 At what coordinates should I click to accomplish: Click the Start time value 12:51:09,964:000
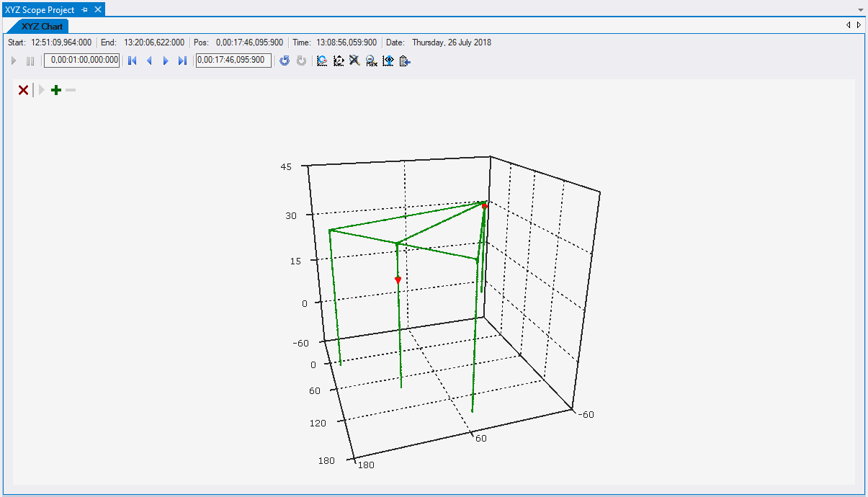[x=61, y=42]
